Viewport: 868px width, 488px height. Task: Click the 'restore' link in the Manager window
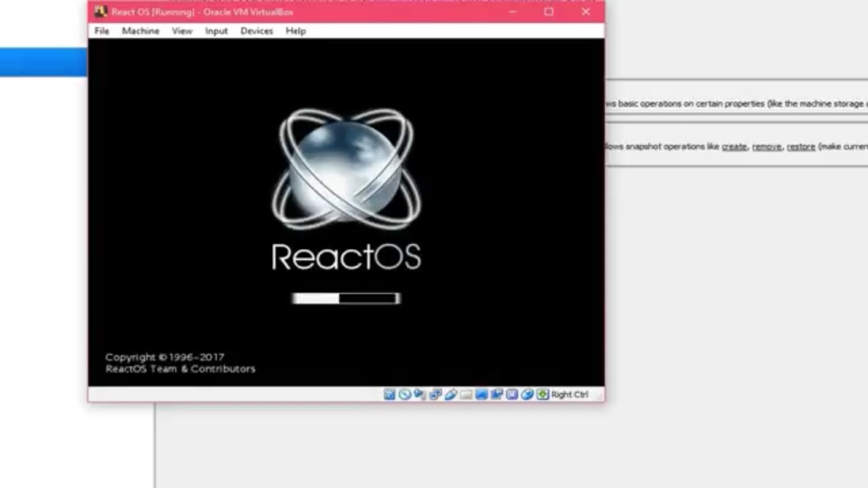point(801,146)
